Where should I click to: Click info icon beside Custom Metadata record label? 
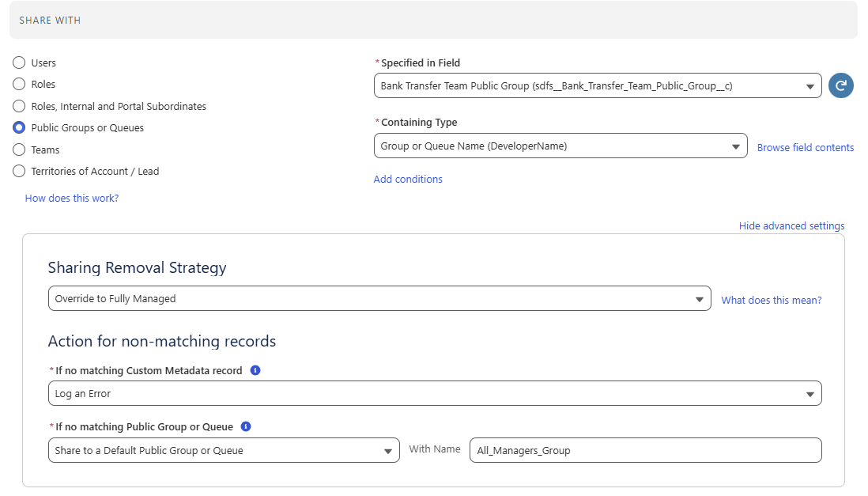255,370
